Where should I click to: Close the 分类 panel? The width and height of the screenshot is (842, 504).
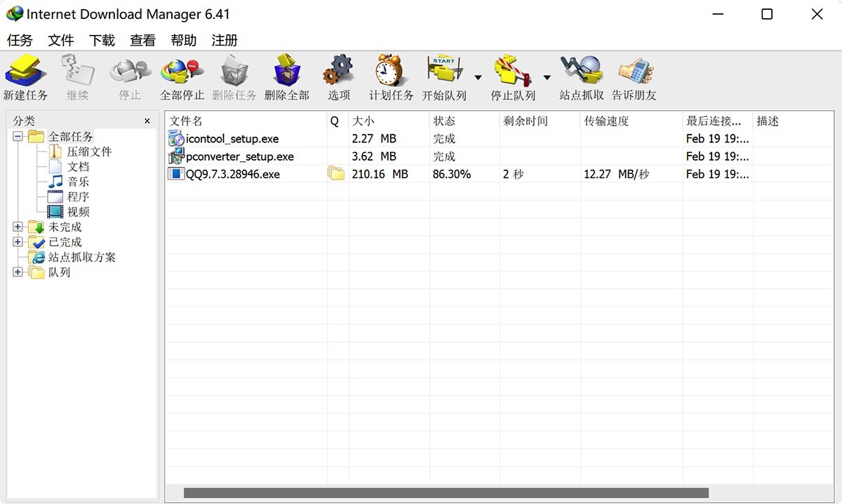(x=147, y=121)
